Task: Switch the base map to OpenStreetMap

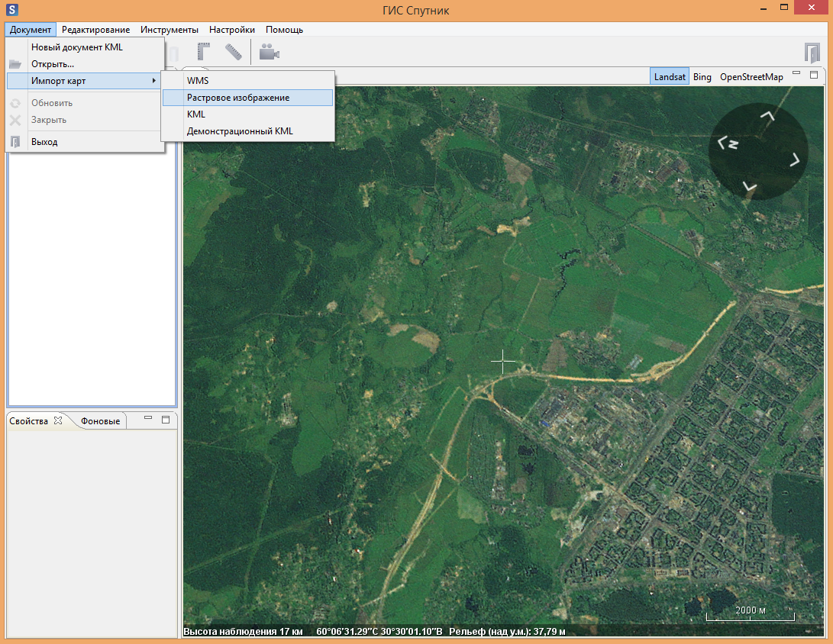Action: point(751,77)
